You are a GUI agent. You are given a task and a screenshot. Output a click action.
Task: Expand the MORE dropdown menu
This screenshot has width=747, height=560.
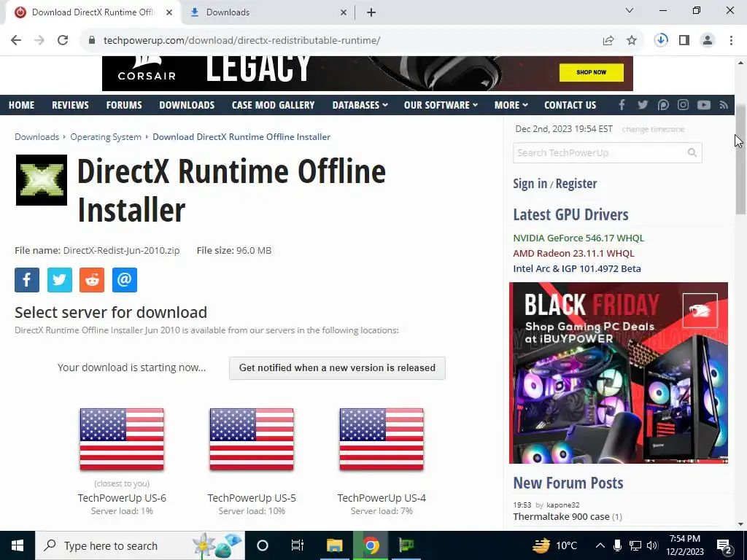click(511, 105)
